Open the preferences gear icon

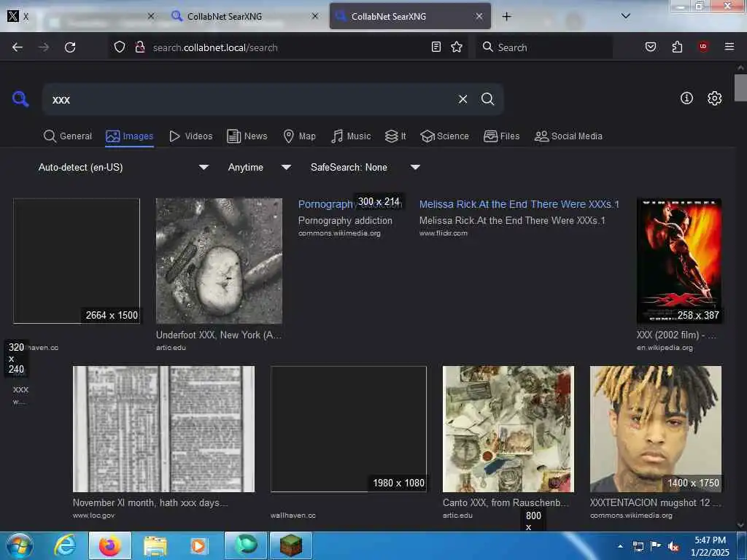(x=715, y=98)
